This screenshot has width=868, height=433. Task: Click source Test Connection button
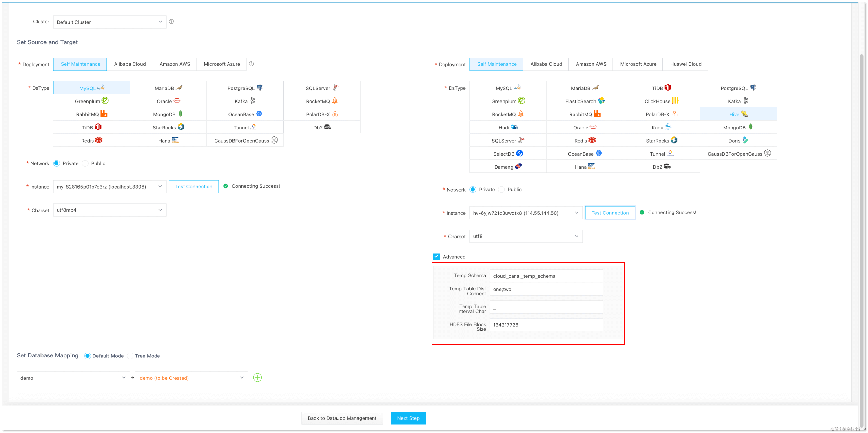point(193,187)
